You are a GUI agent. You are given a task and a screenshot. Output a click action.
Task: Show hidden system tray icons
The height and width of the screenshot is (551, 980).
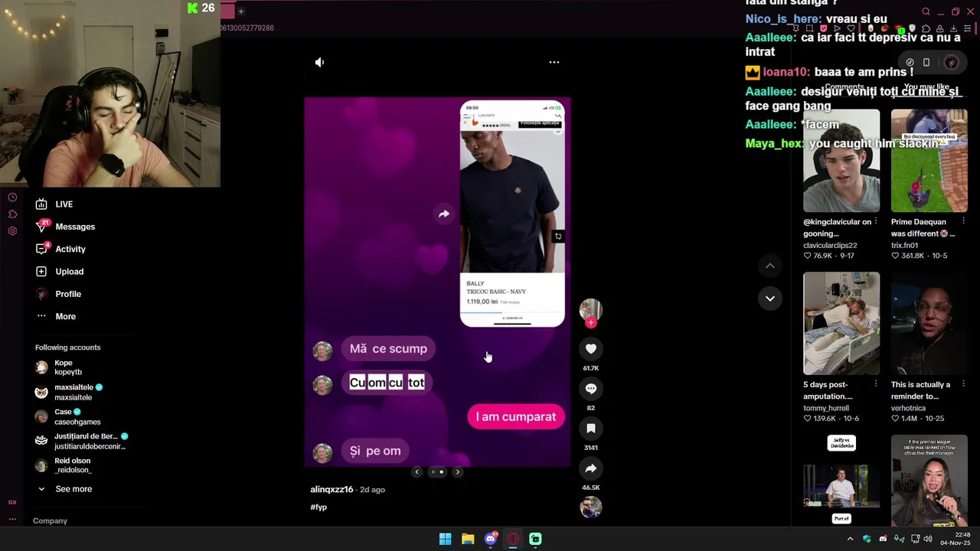coord(850,539)
